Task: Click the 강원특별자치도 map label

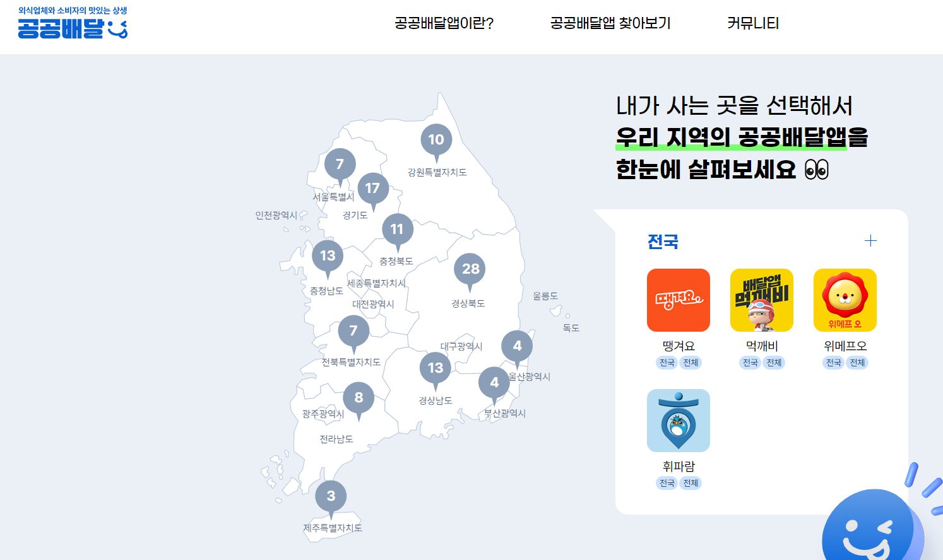Action: (x=437, y=172)
